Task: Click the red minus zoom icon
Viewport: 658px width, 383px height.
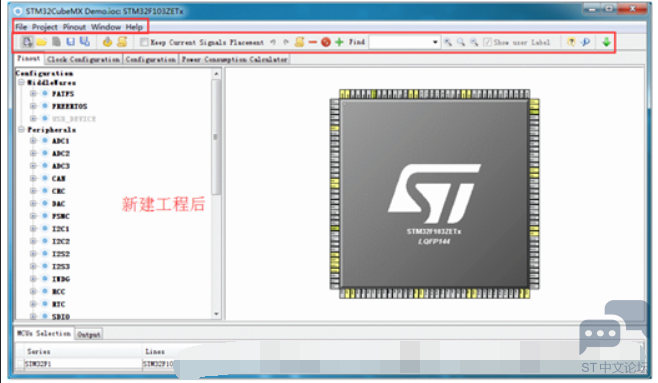Action: 312,42
